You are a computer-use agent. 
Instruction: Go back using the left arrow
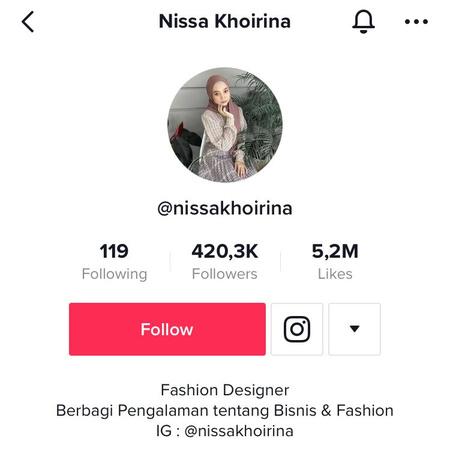[x=28, y=22]
